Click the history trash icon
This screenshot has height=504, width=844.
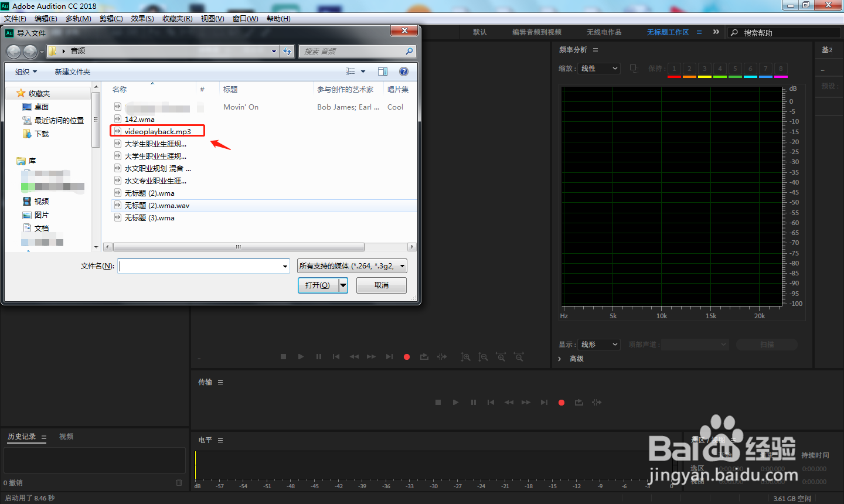179,482
